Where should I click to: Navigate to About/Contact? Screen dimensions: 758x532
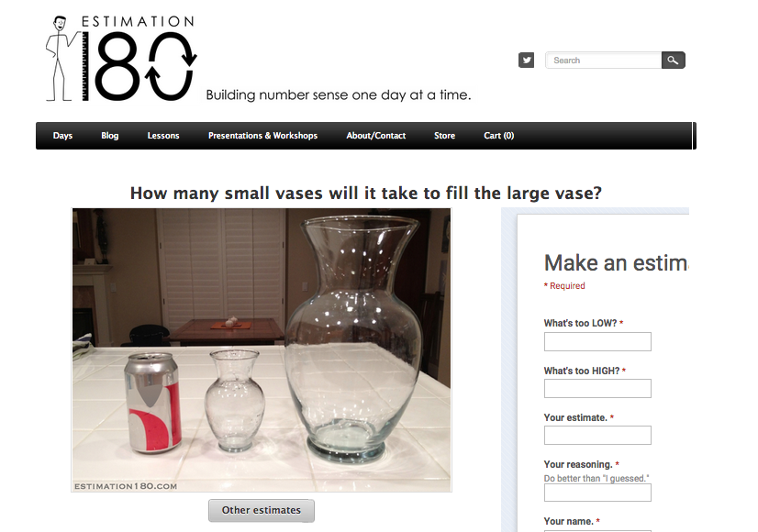[x=375, y=136]
